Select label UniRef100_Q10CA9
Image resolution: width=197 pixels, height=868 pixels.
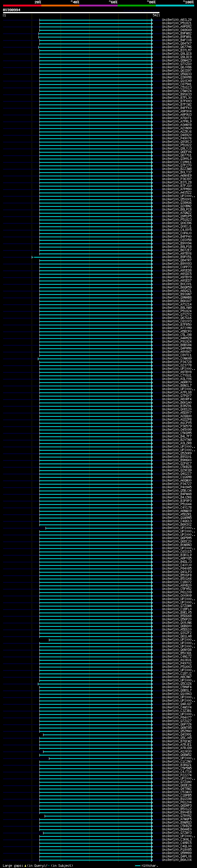177,81
